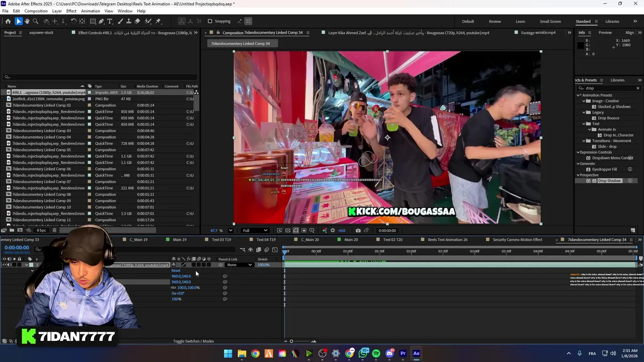Open the viewer resolution dropdown showing Full
This screenshot has height=362, width=644.
[x=255, y=230]
